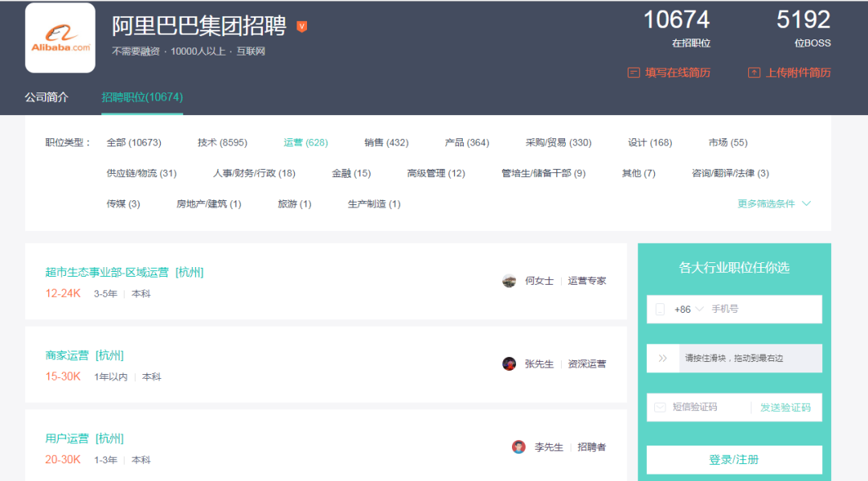Viewport: 868px width, 481px height.
Task: Filter jobs by 金融 (15)
Action: click(351, 173)
